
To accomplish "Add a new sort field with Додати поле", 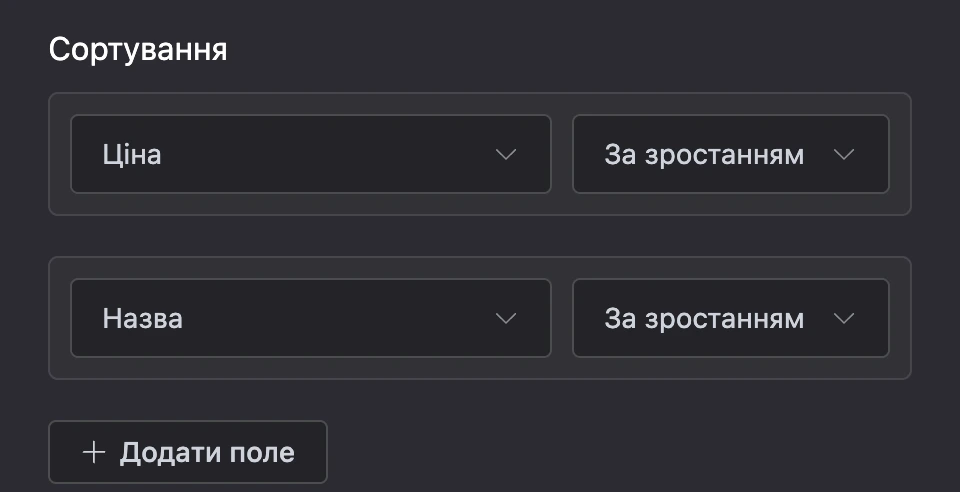I will click(x=188, y=452).
